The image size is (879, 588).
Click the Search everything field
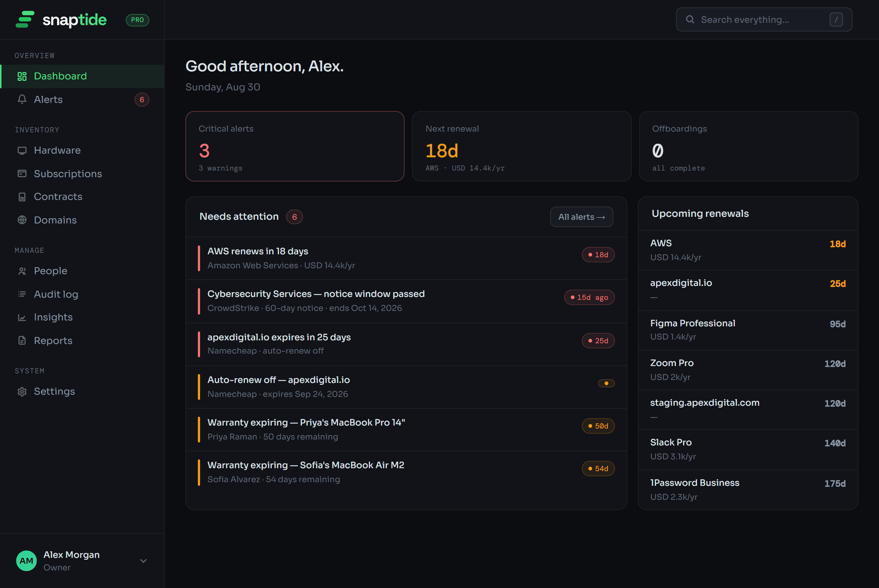pos(764,19)
